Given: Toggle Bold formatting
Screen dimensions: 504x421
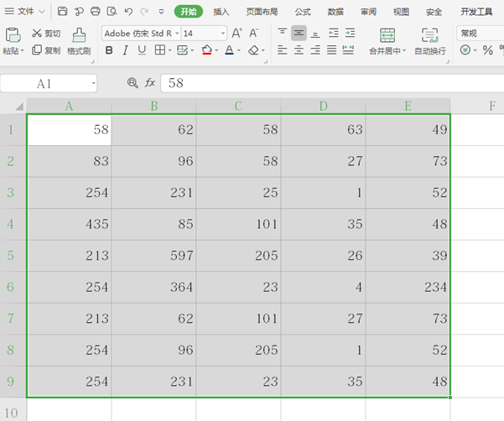Looking at the screenshot, I should tap(109, 50).
